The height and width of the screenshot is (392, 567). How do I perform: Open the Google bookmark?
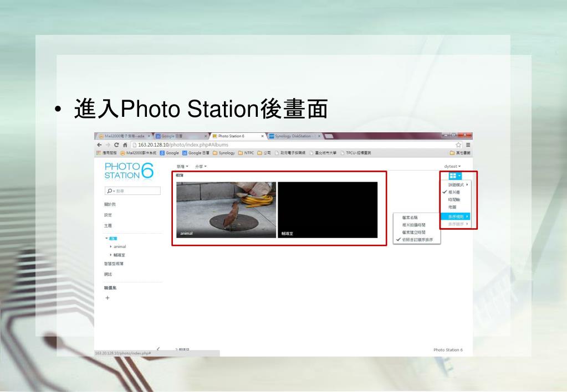pos(170,153)
